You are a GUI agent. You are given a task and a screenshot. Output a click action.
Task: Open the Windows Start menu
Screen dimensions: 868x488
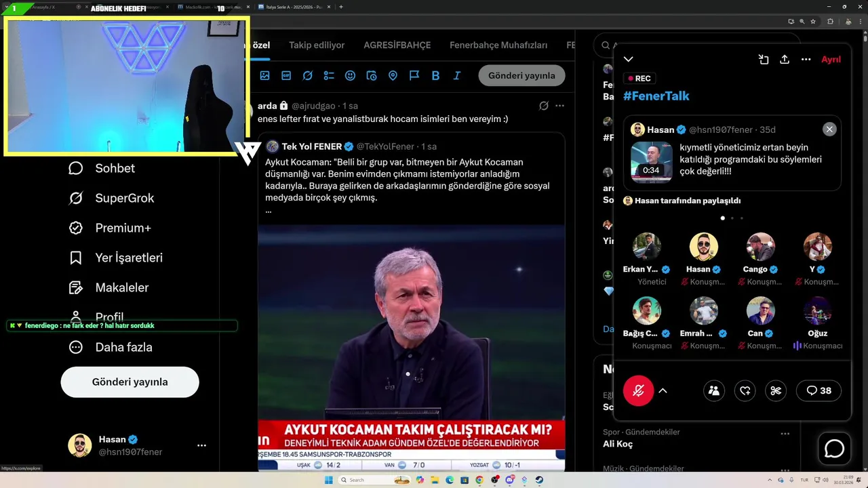(328, 480)
